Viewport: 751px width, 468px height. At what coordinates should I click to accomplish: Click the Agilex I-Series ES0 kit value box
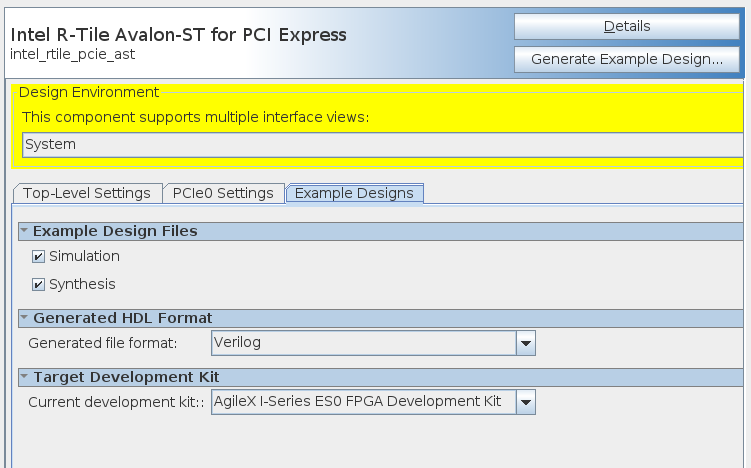(x=363, y=402)
